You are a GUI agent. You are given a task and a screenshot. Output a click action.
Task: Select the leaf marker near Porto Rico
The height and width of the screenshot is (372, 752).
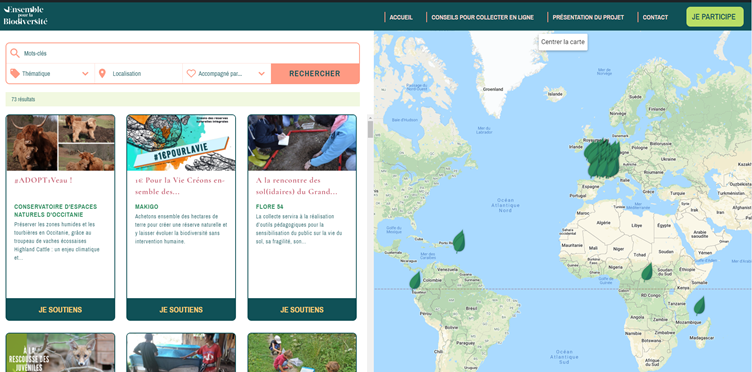click(459, 241)
